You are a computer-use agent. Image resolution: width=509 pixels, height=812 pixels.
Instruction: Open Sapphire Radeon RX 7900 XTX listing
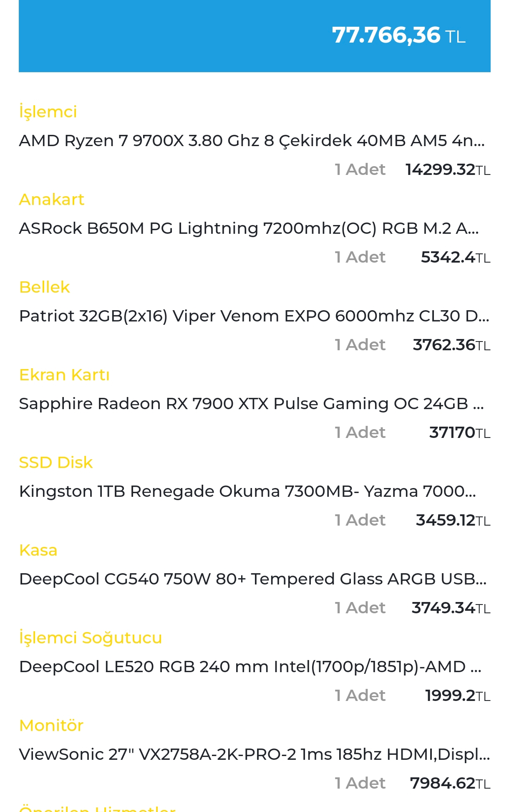tap(252, 404)
